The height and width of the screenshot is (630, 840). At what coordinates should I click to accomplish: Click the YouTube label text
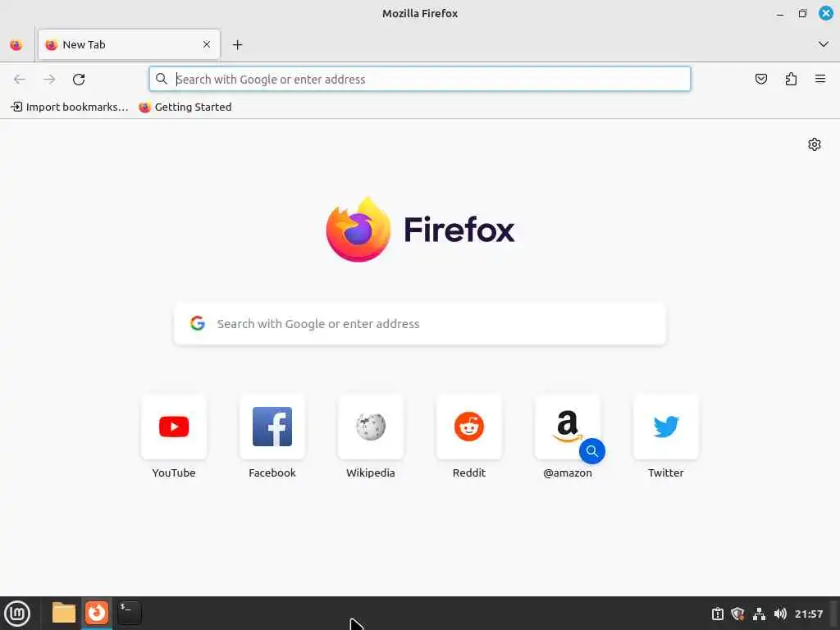click(174, 473)
